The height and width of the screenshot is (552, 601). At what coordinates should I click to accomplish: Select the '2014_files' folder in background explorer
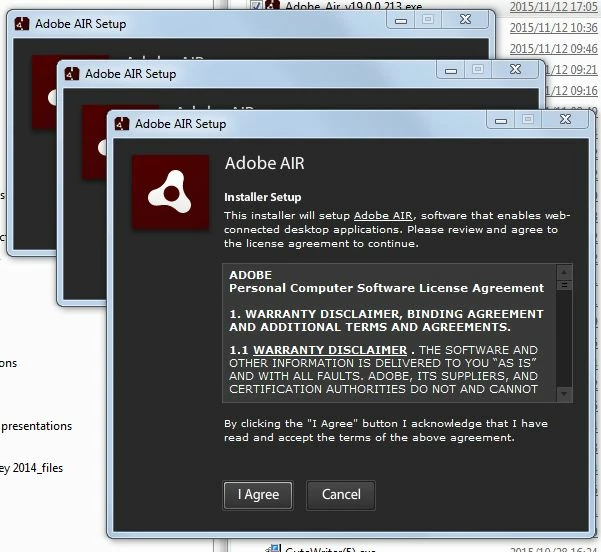tap(31, 468)
